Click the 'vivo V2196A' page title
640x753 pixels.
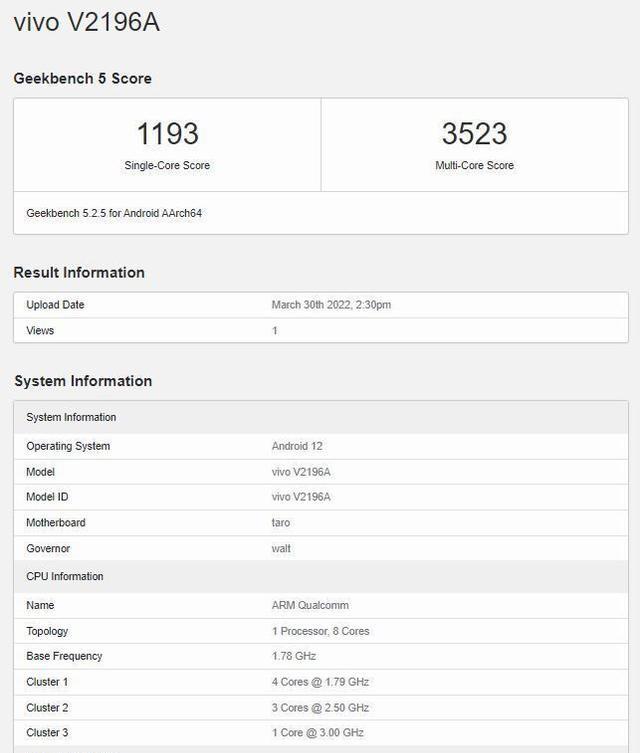tap(86, 23)
